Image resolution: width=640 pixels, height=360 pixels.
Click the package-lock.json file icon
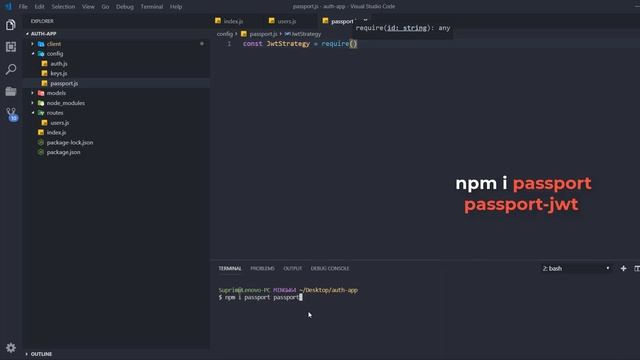tap(41, 142)
